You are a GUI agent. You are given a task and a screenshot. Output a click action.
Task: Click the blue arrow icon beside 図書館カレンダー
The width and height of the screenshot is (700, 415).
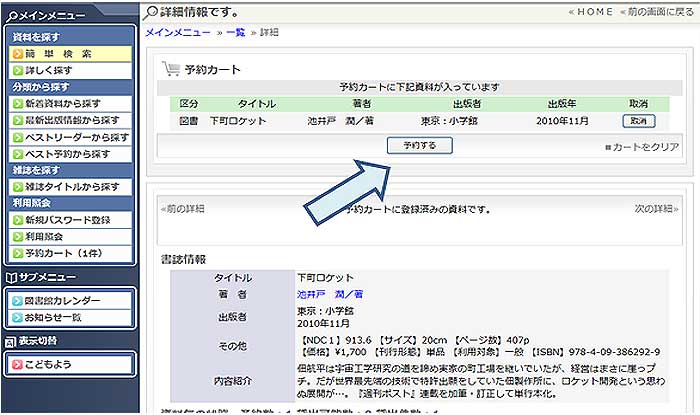[x=18, y=301]
